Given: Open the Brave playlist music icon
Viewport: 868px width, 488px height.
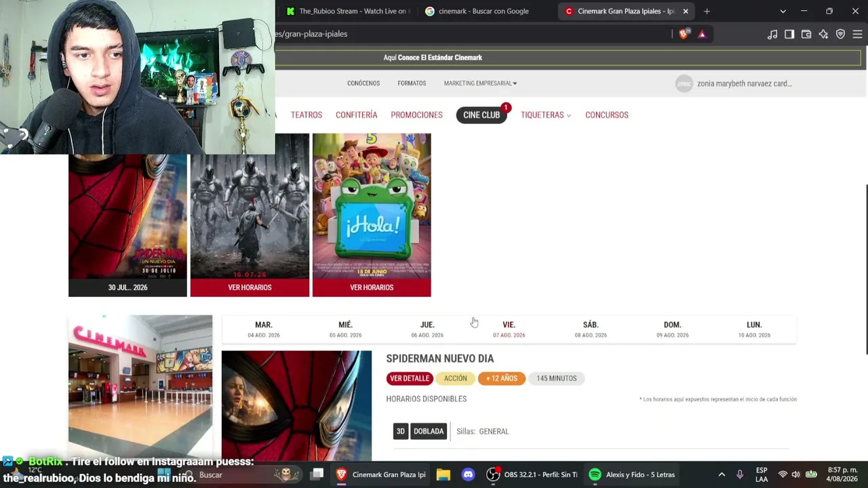Looking at the screenshot, I should 772,34.
